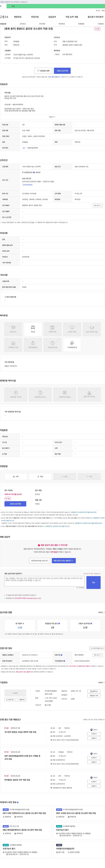The width and height of the screenshot is (105, 868).
Task: Click the 거짓구인광고 신고 button
Action: click(x=97, y=648)
